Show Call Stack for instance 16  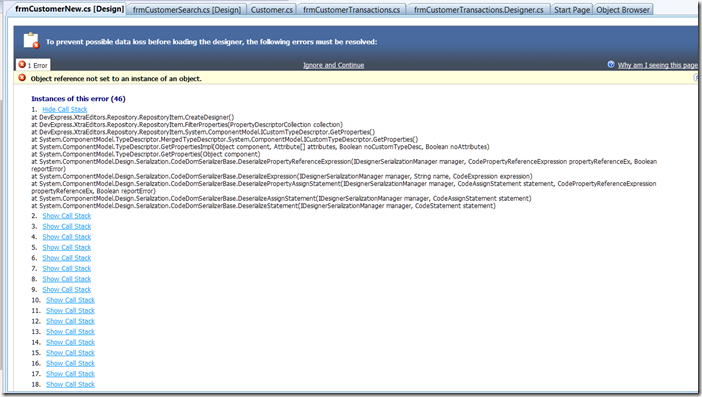coord(70,363)
